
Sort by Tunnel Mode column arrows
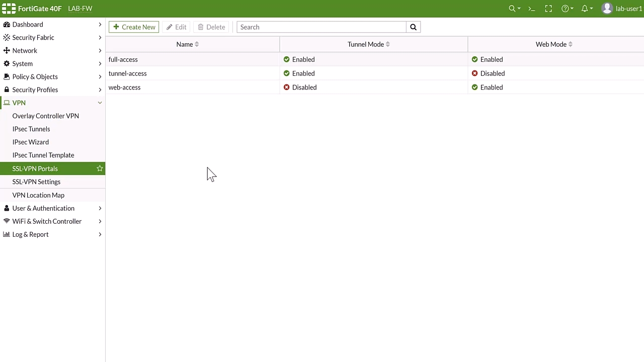tap(388, 44)
